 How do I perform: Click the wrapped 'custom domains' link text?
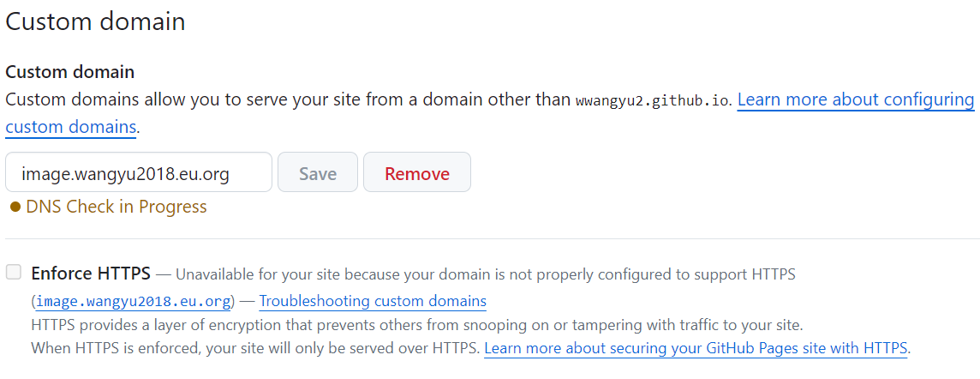click(x=70, y=127)
